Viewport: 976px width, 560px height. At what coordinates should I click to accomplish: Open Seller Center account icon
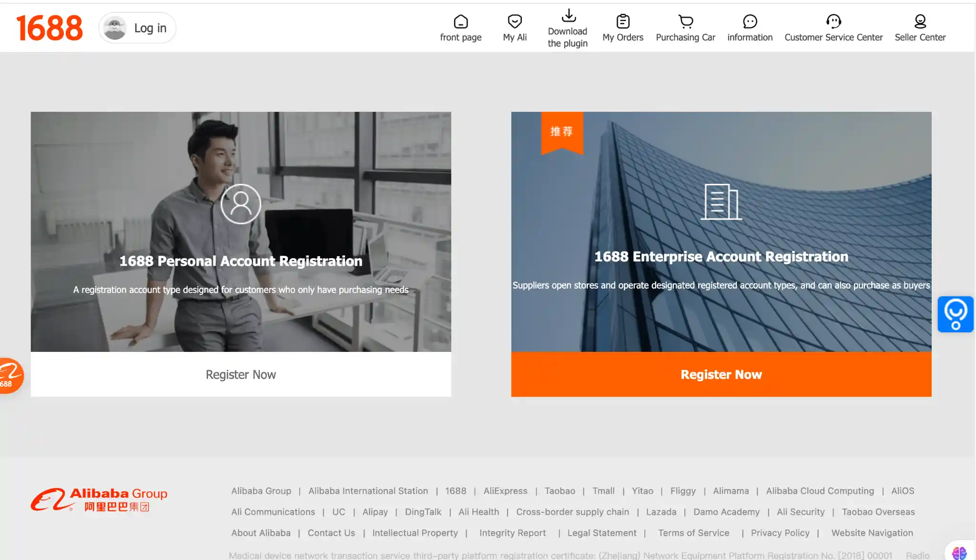click(x=920, y=21)
